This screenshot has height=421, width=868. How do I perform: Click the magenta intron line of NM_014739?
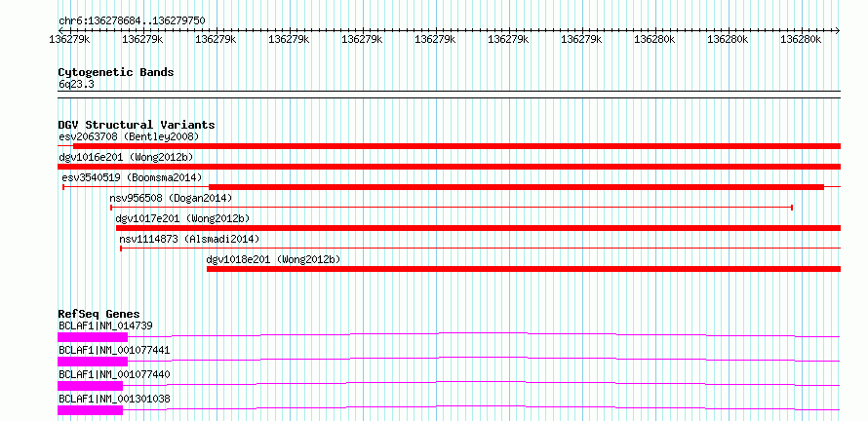click(484, 333)
